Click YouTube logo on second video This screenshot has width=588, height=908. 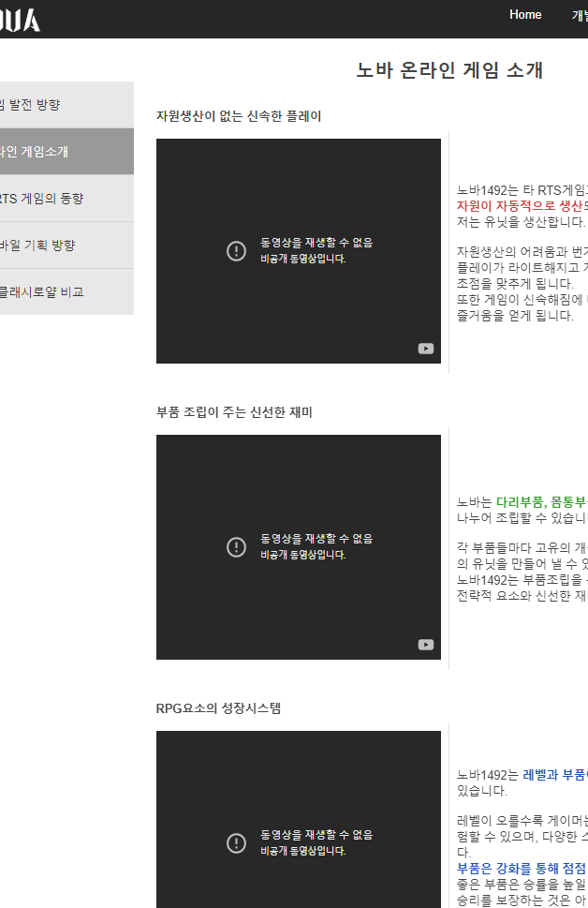tap(426, 645)
